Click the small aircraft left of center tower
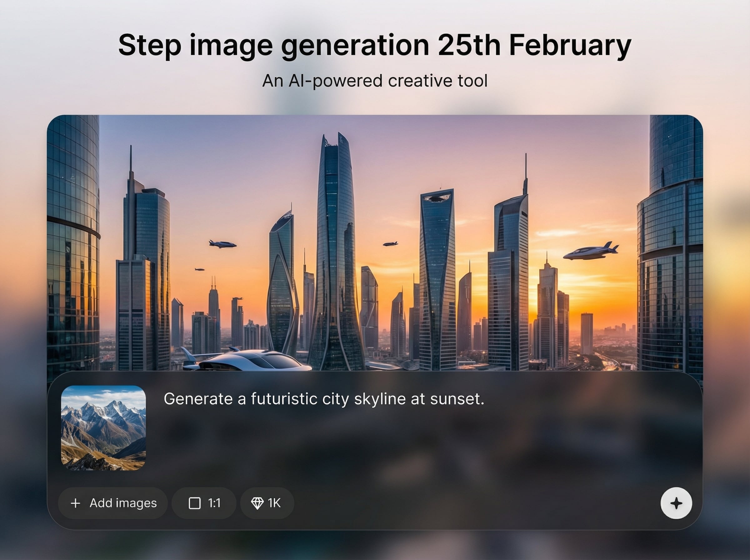Viewport: 750px width, 560px height. (x=222, y=244)
